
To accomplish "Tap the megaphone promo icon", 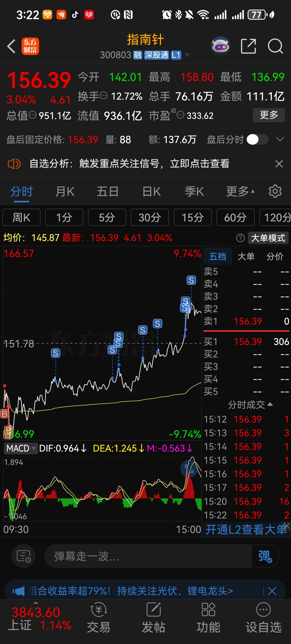I will tap(18, 591).
